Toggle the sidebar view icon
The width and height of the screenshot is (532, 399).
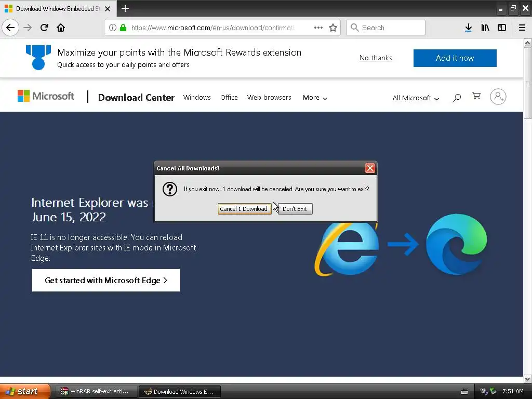(502, 28)
